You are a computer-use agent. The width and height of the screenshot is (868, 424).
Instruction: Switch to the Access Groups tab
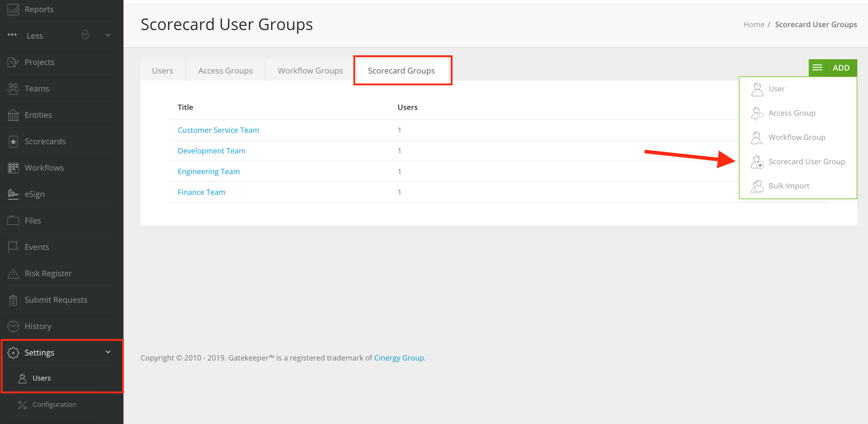[x=225, y=70]
